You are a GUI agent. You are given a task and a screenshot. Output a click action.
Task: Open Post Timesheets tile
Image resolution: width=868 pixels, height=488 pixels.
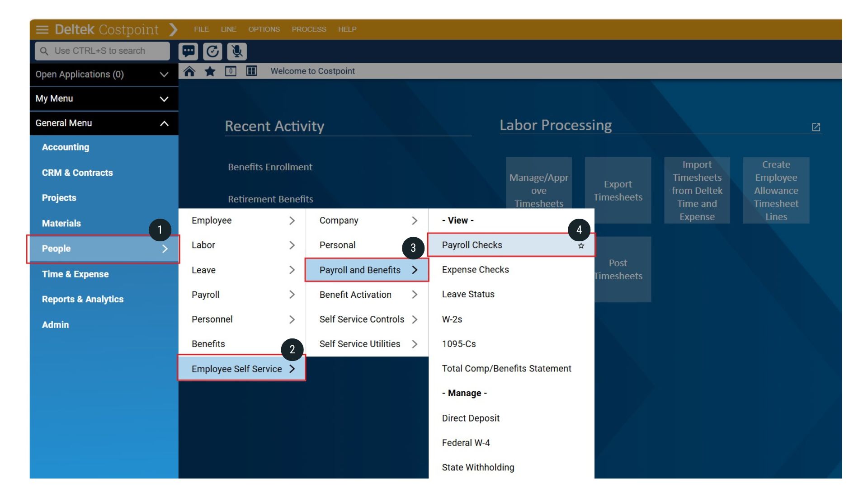pos(623,269)
